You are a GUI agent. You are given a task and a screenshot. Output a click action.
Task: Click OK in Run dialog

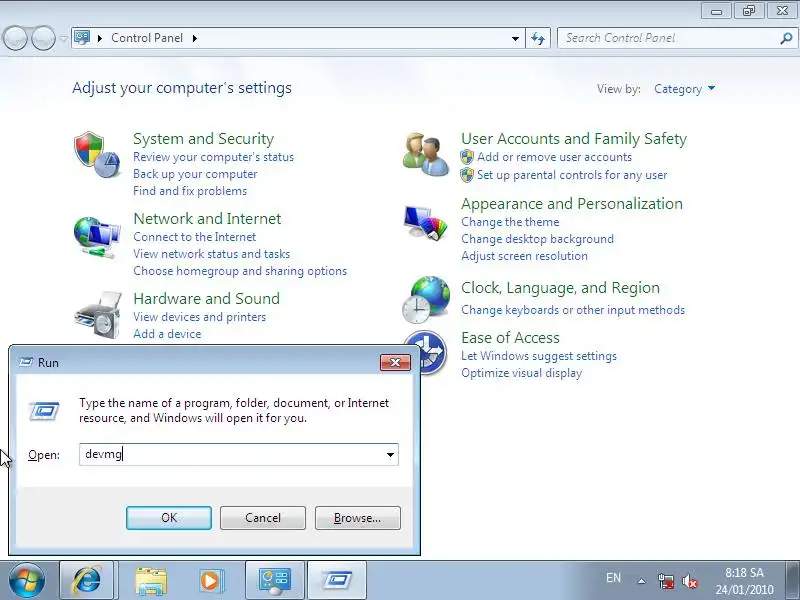tap(169, 518)
